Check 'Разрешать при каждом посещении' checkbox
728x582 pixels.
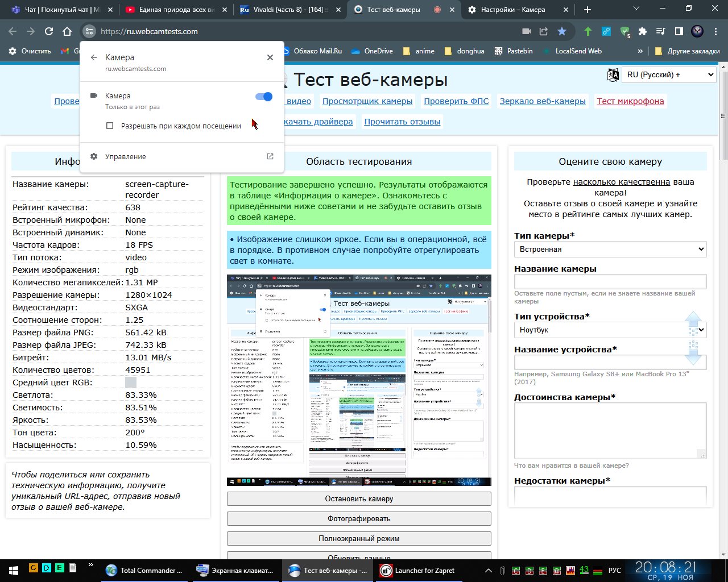(x=110, y=126)
